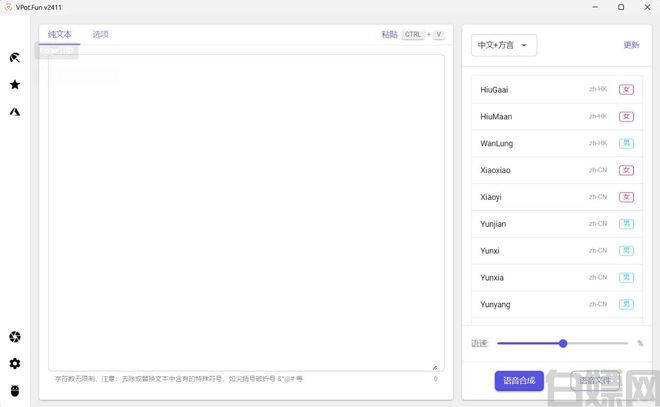Select the Xiaoyi voice
The width and height of the screenshot is (660, 407).
[557, 197]
